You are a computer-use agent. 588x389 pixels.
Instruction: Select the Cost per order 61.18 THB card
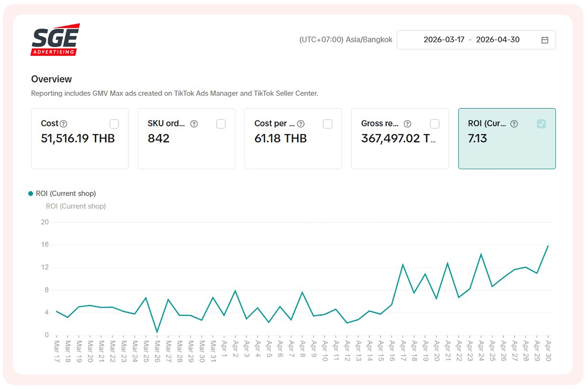(x=294, y=139)
